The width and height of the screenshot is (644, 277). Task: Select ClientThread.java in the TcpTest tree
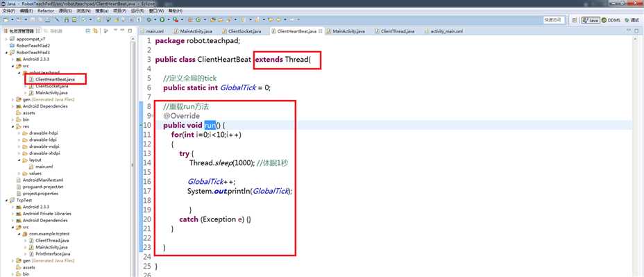(x=49, y=240)
